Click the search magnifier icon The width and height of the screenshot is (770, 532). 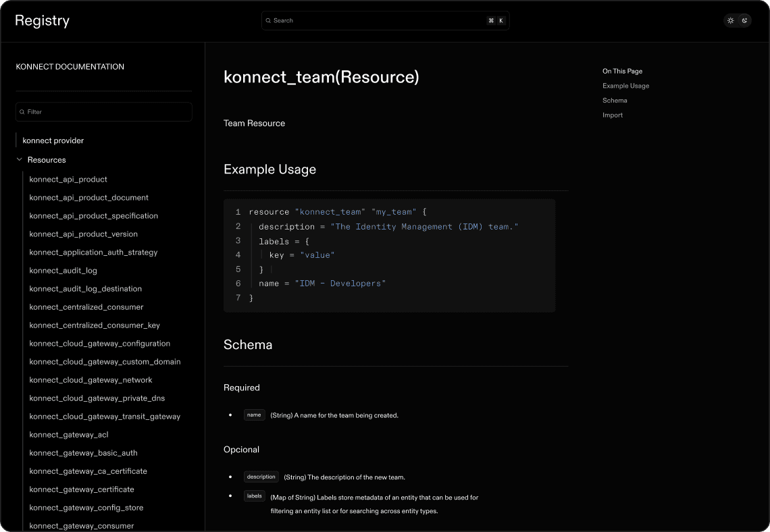coord(268,21)
